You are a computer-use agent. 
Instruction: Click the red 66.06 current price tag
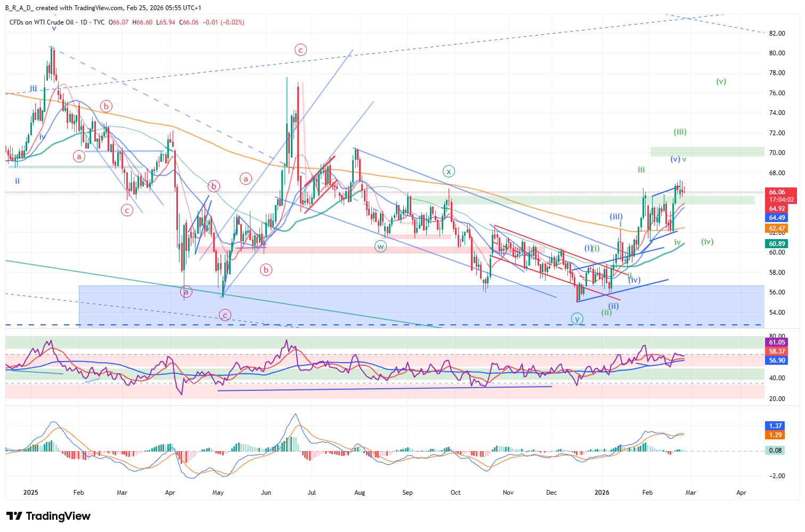[x=780, y=192]
